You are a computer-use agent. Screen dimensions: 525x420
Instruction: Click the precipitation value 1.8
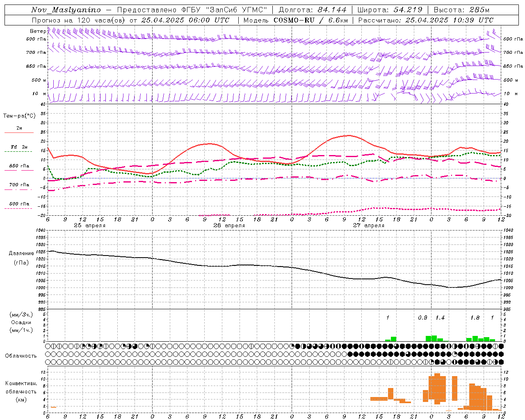pyautogui.click(x=475, y=318)
